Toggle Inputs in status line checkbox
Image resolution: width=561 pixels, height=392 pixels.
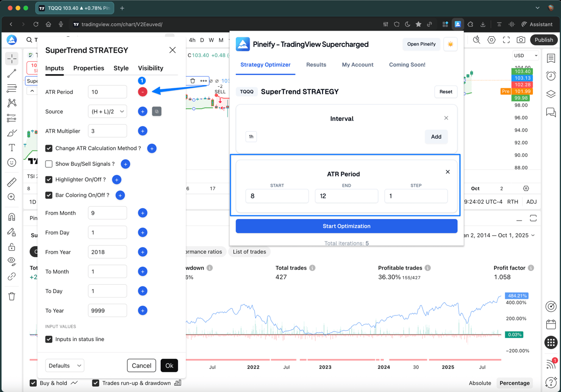[49, 339]
